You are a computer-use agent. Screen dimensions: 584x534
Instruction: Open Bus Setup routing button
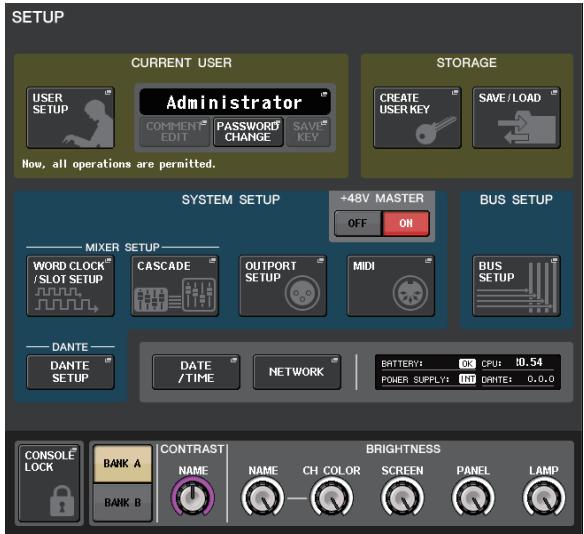tap(516, 286)
